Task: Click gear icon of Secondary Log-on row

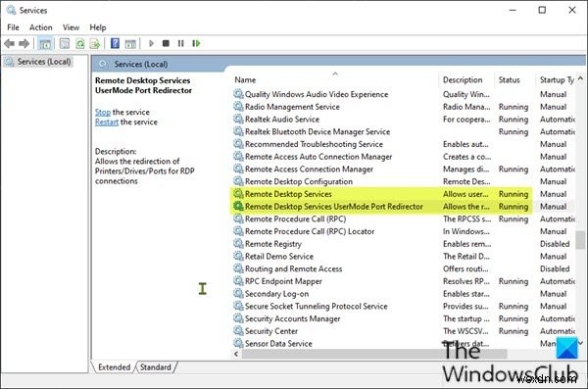Action: click(x=238, y=293)
